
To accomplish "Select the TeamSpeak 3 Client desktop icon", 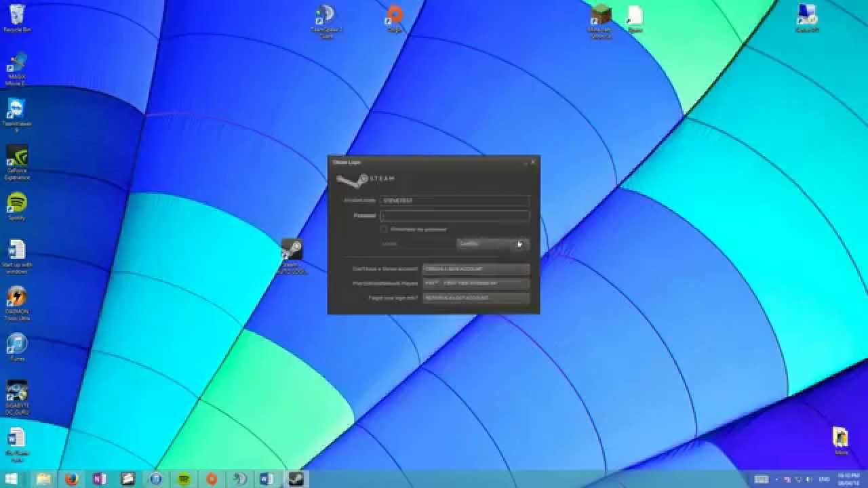I will point(326,22).
